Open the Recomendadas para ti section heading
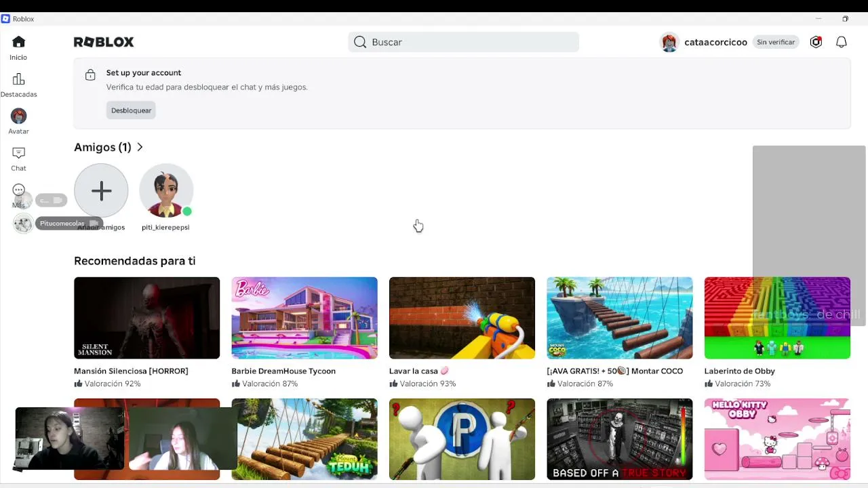 134,261
